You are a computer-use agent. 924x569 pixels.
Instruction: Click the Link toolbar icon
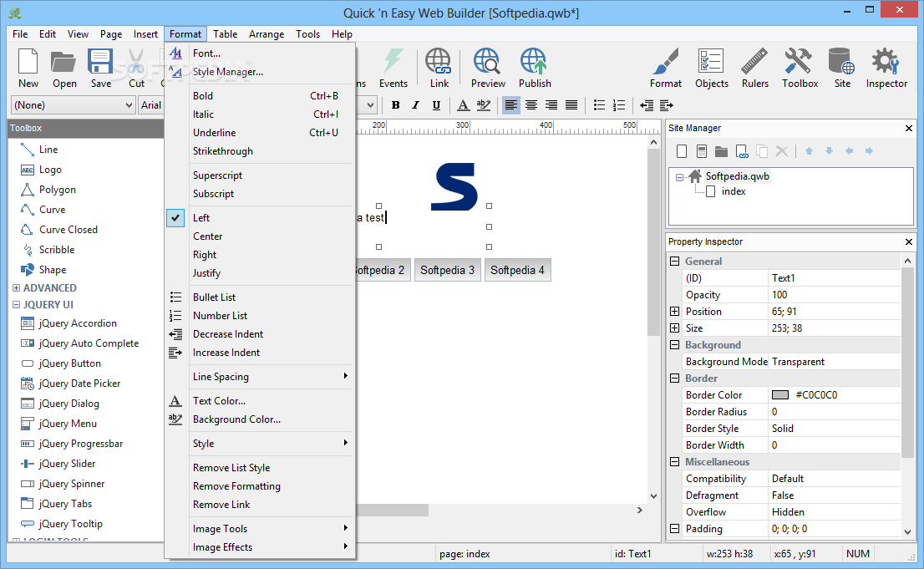[439, 61]
